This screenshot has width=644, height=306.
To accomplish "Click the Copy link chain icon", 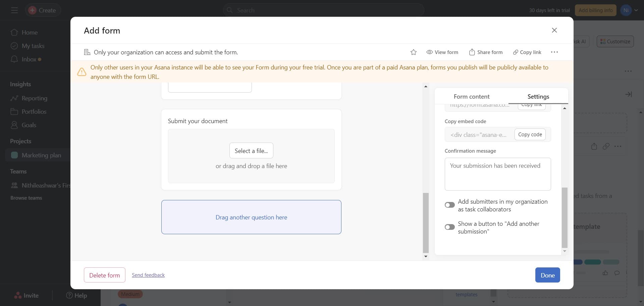I will click(516, 52).
